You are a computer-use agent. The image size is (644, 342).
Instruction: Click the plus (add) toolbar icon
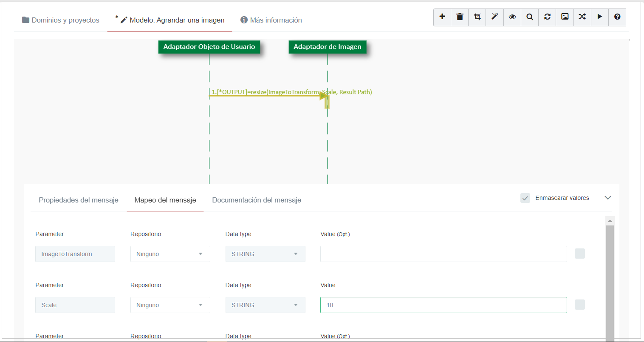(x=442, y=17)
